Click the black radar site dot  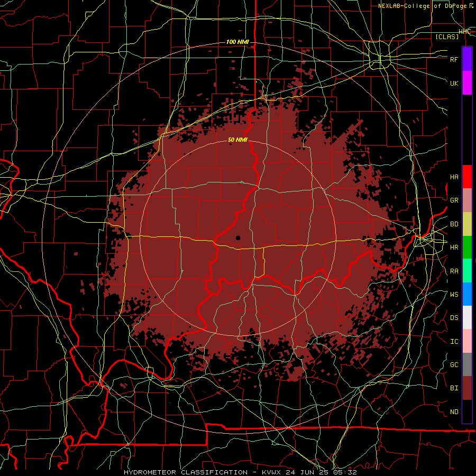[x=238, y=238]
